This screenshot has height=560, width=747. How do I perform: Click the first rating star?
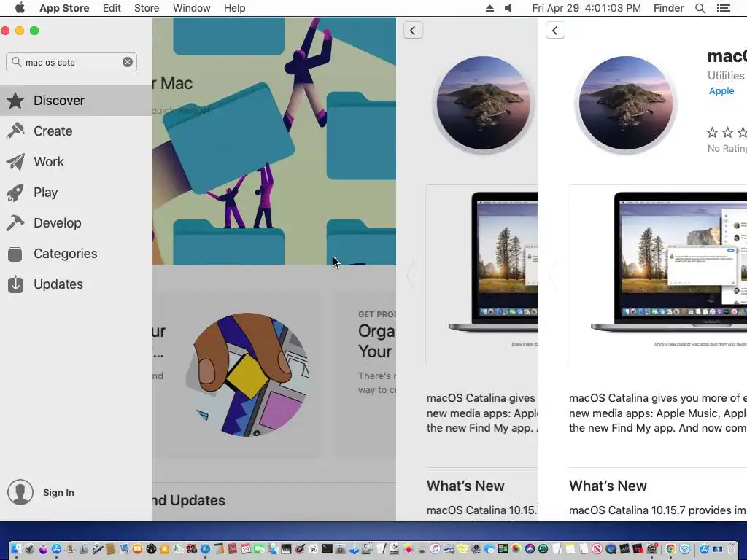coord(712,132)
